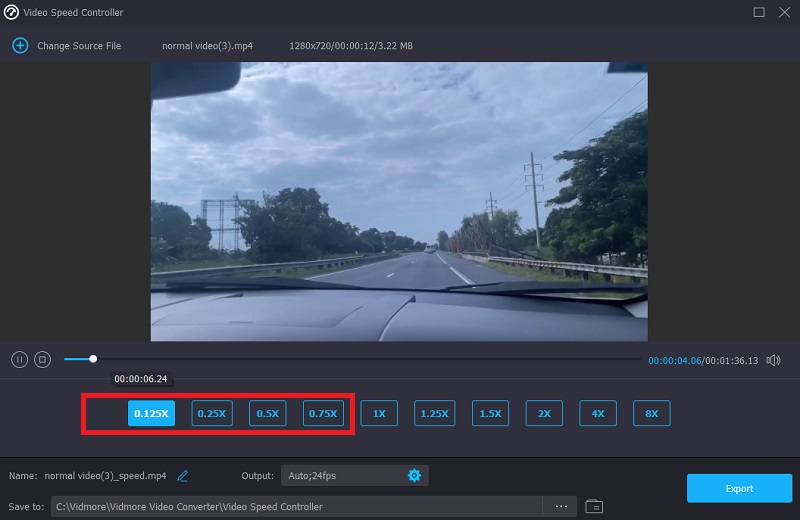
Task: Browse save path with three-dots button
Action: coord(561,506)
